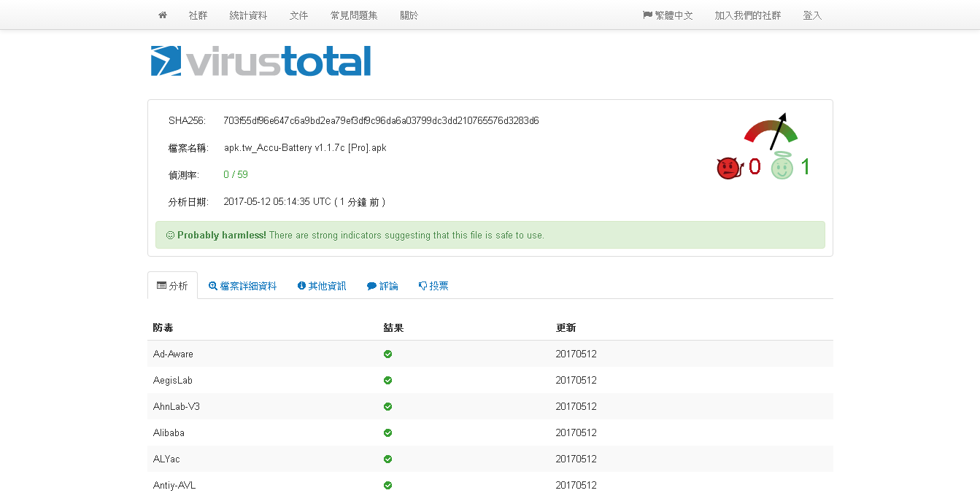Click the ALYac row name

point(166,459)
